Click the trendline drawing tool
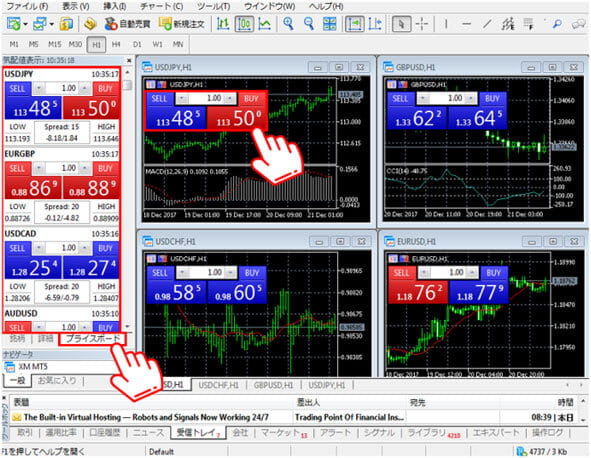The height and width of the screenshot is (458, 591). 487,24
